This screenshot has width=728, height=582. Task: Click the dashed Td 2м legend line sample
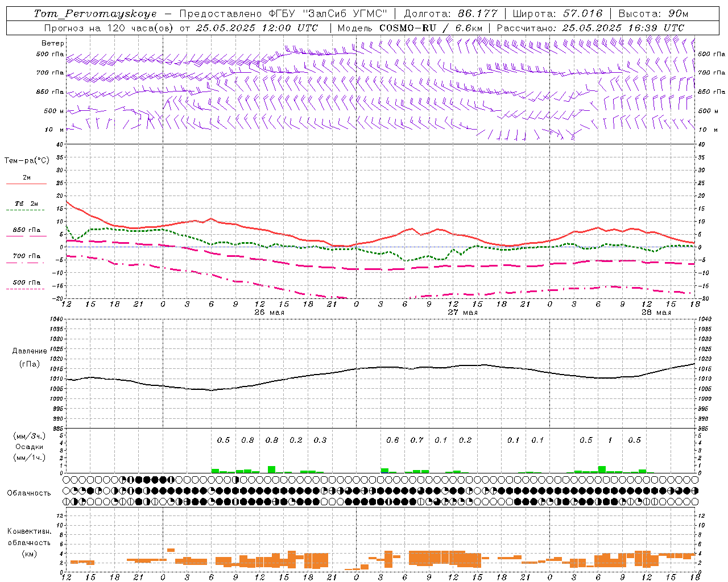coord(26,210)
